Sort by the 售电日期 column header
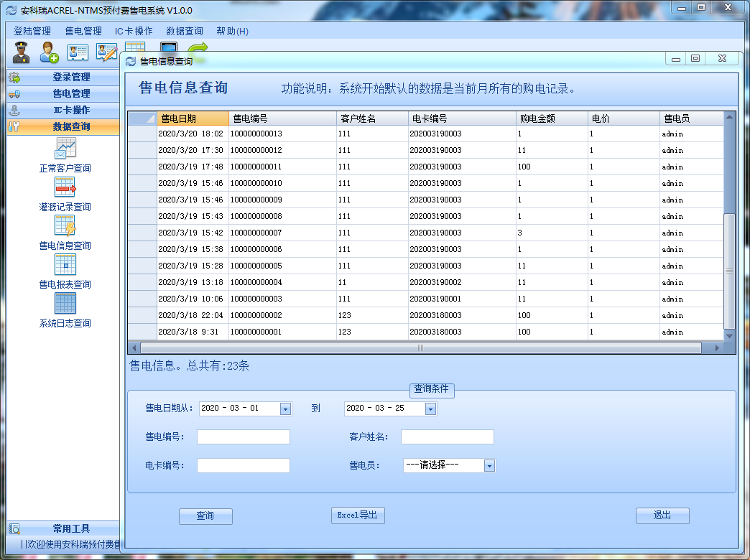750x560 pixels. (x=193, y=118)
